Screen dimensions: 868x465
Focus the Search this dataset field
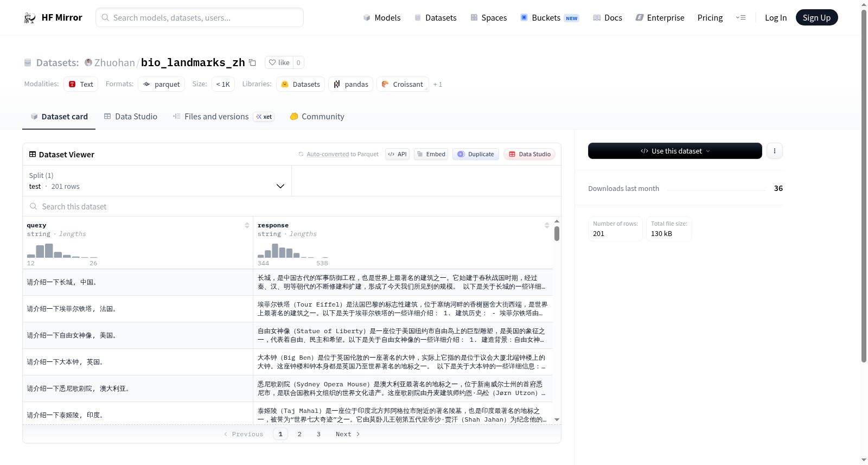292,206
